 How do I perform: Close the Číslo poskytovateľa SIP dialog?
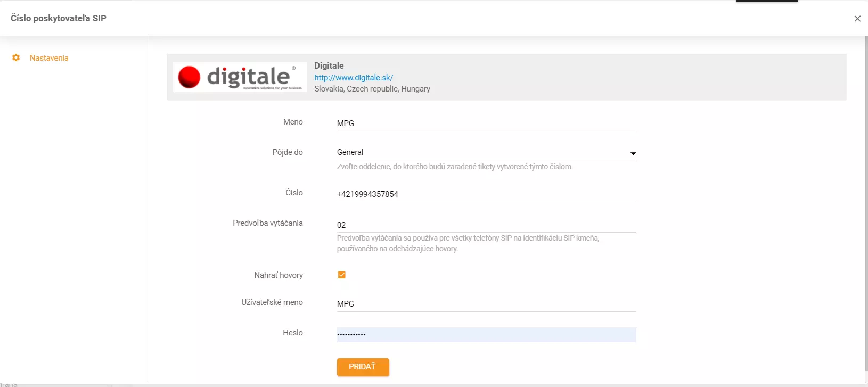pos(857,19)
